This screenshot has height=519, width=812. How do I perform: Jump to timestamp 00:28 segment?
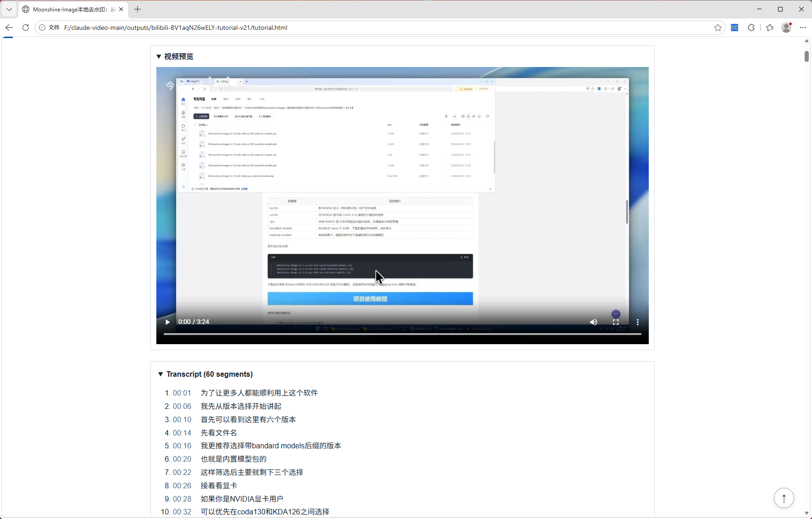[182, 499]
